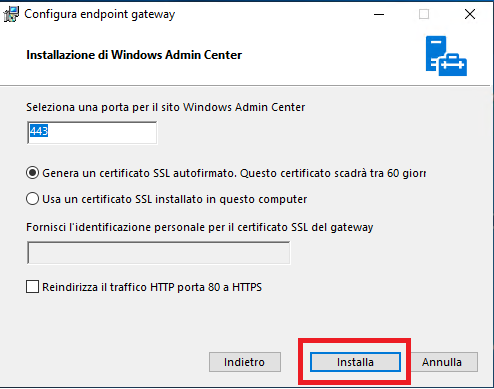Enable HTTP port 80 to HTTPS redirect checkbox
494x389 pixels.
(x=32, y=287)
